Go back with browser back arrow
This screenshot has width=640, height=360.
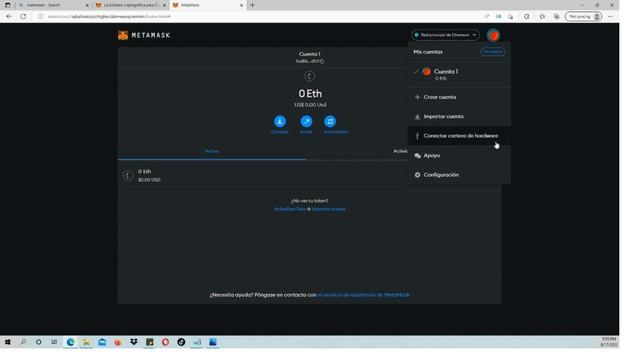click(x=9, y=17)
